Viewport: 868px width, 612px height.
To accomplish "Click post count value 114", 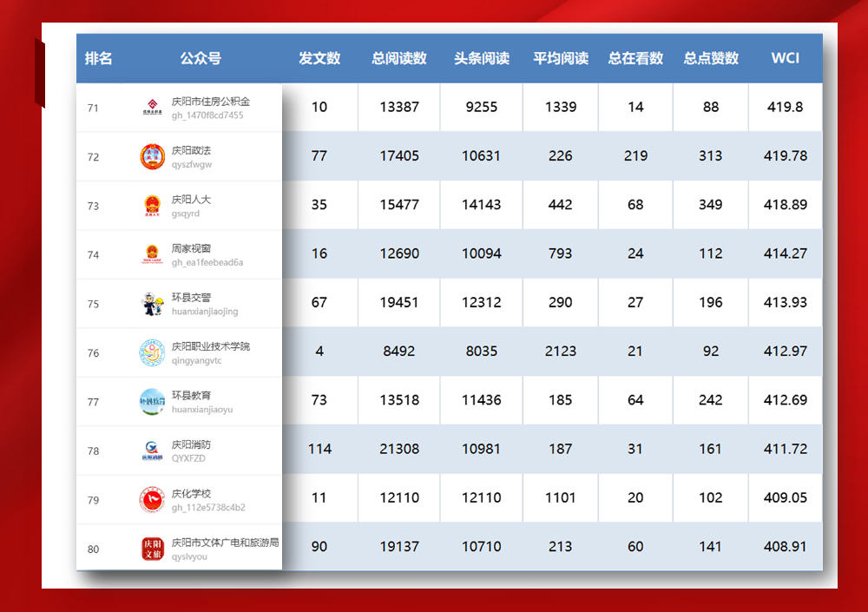I will pos(319,449).
